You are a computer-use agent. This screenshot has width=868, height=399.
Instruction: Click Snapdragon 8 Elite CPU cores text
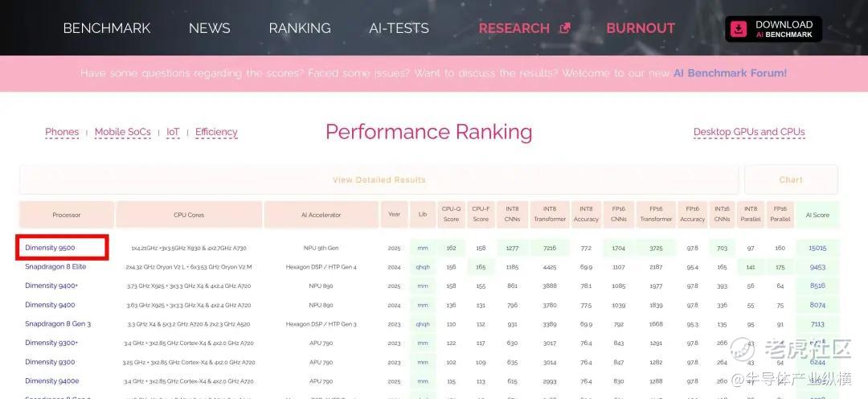[x=189, y=267]
